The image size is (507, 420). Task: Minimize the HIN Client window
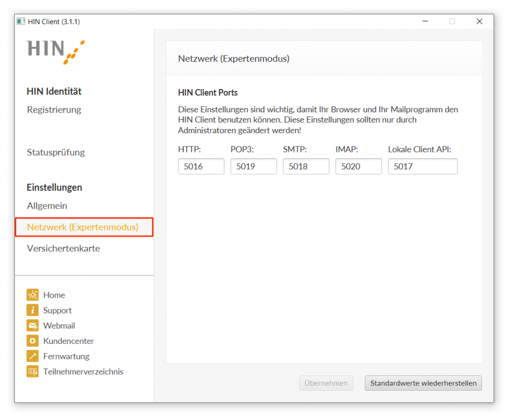[425, 21]
